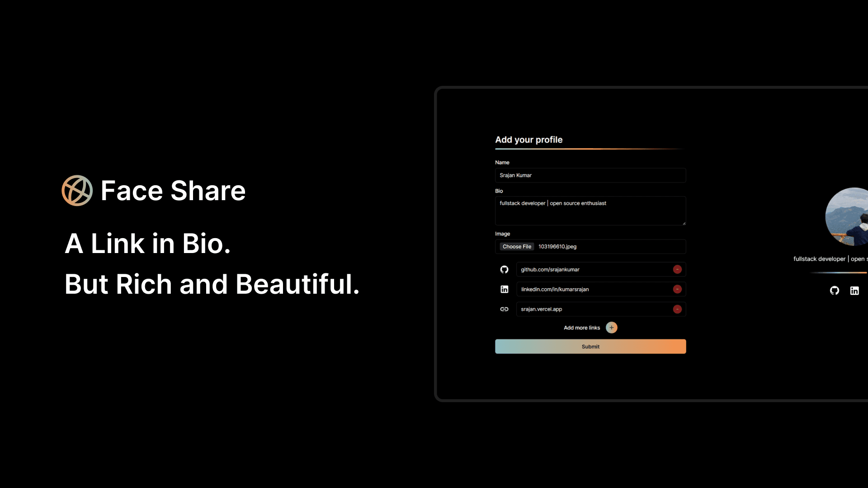Click the Submit button to save profile
The height and width of the screenshot is (488, 868).
[x=590, y=346]
